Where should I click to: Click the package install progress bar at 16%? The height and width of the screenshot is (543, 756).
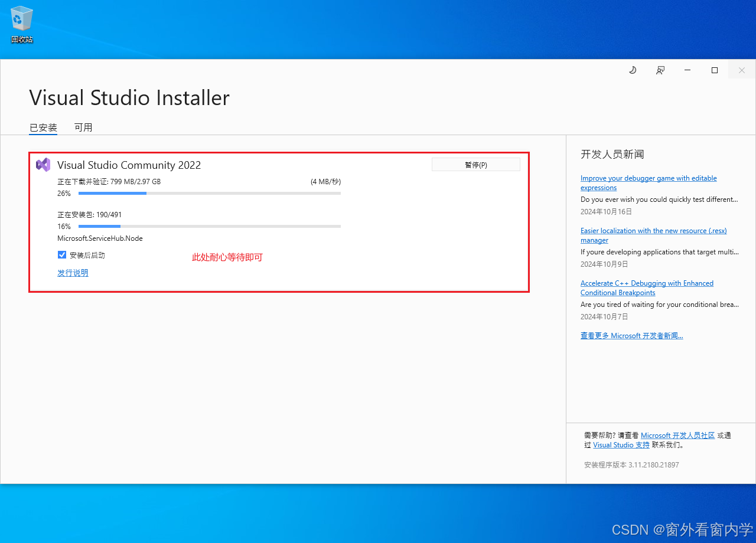tap(210, 227)
